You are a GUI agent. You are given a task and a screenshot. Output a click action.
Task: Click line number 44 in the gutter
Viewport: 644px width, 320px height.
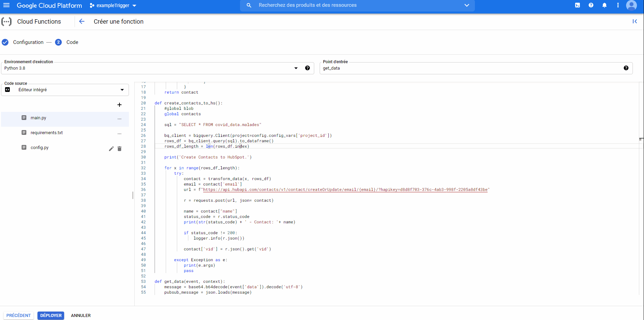tap(143, 233)
